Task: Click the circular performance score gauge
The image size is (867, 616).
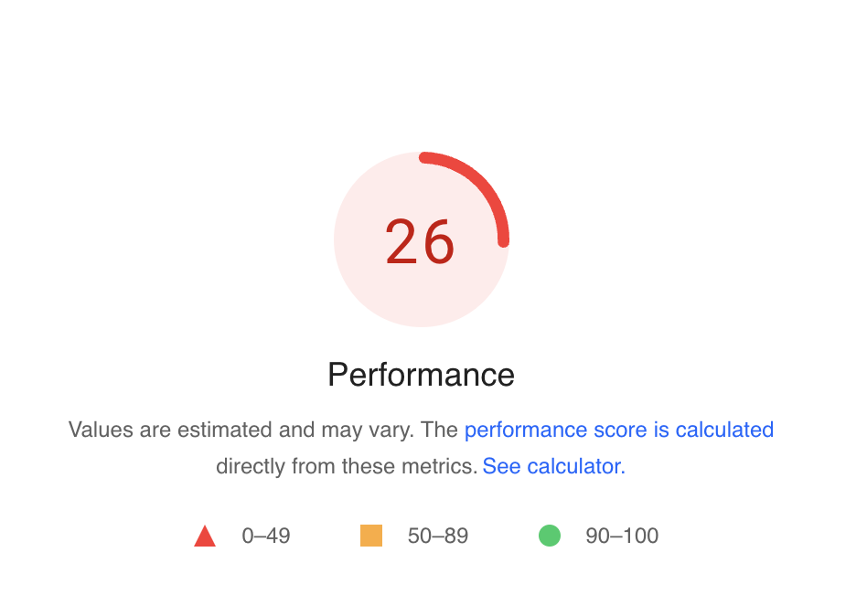Action: [421, 239]
